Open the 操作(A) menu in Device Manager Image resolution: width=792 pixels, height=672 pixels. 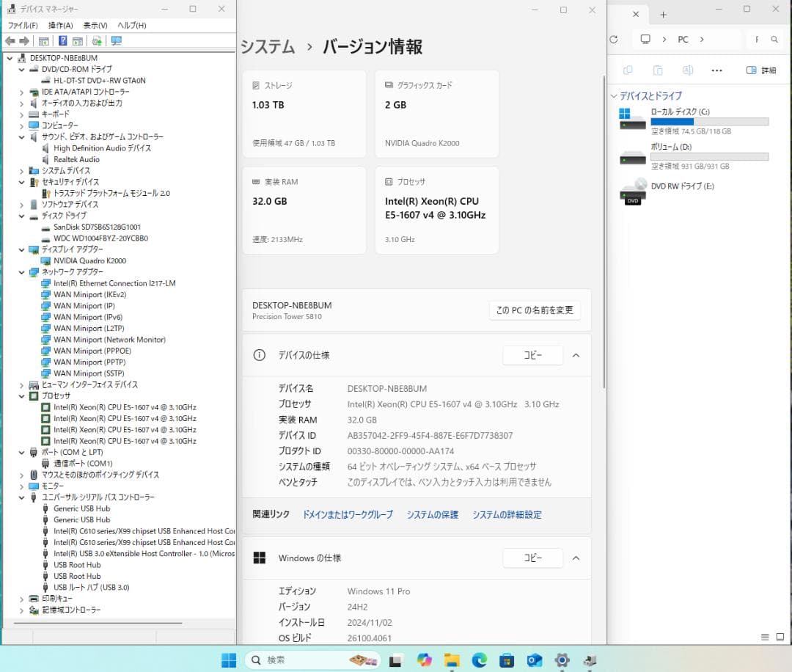pyautogui.click(x=60, y=24)
